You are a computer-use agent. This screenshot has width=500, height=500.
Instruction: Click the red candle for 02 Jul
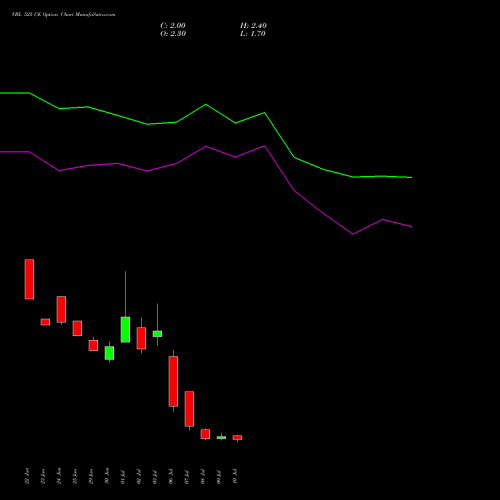(x=141, y=338)
